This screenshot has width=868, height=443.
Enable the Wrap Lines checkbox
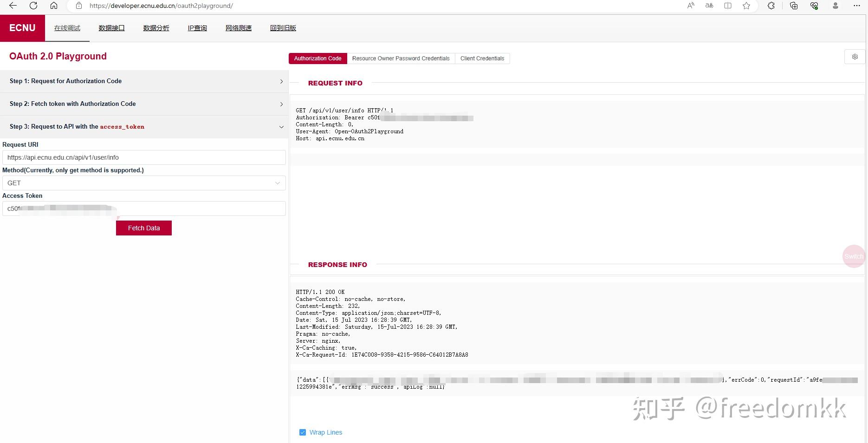[303, 432]
